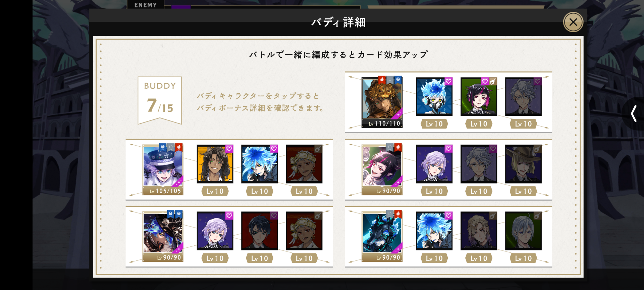Select the Lv 105/105 snow hat card
The height and width of the screenshot is (290, 644).
[x=163, y=170]
